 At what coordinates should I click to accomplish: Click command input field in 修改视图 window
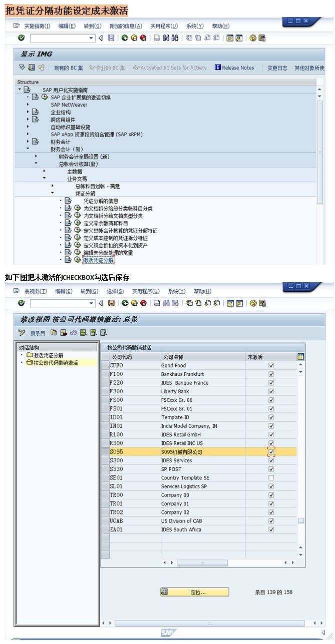coord(59,303)
